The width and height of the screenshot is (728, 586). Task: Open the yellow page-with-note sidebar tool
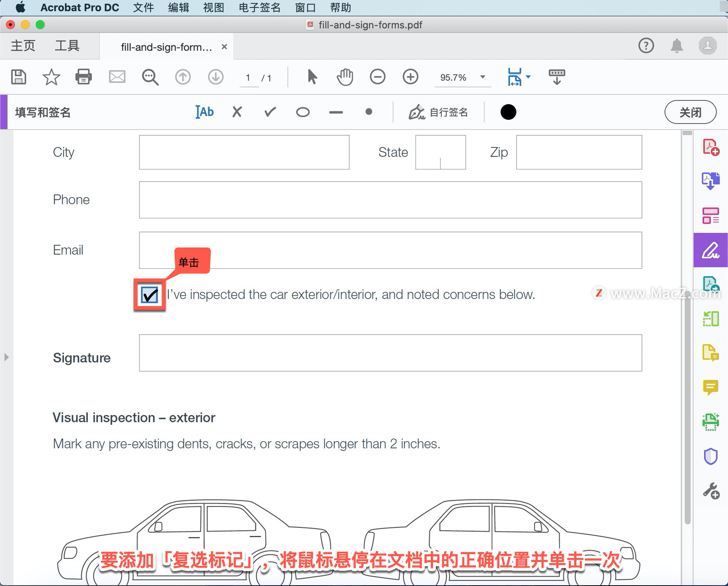click(x=711, y=353)
